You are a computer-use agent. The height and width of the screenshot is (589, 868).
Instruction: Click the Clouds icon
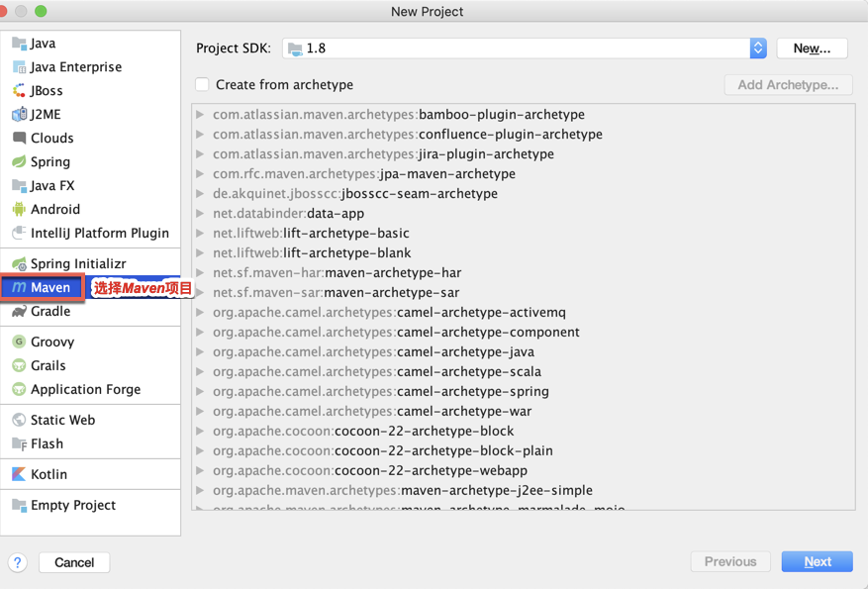click(x=19, y=138)
